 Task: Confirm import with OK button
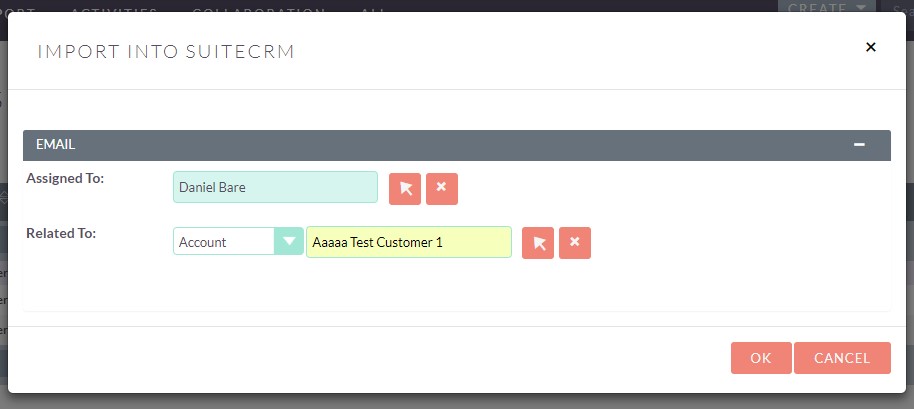click(x=761, y=358)
